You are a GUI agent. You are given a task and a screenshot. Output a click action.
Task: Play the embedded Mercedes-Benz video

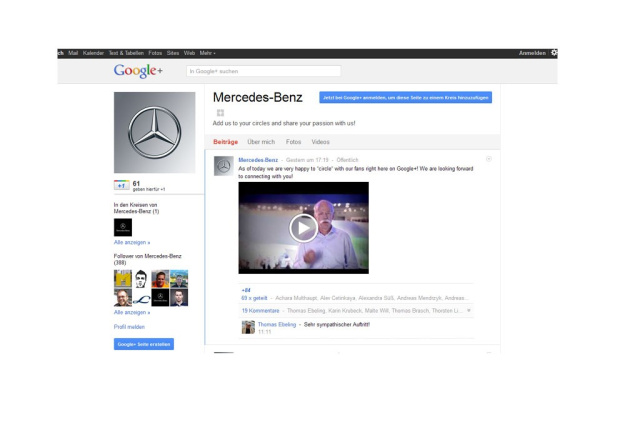point(303,228)
